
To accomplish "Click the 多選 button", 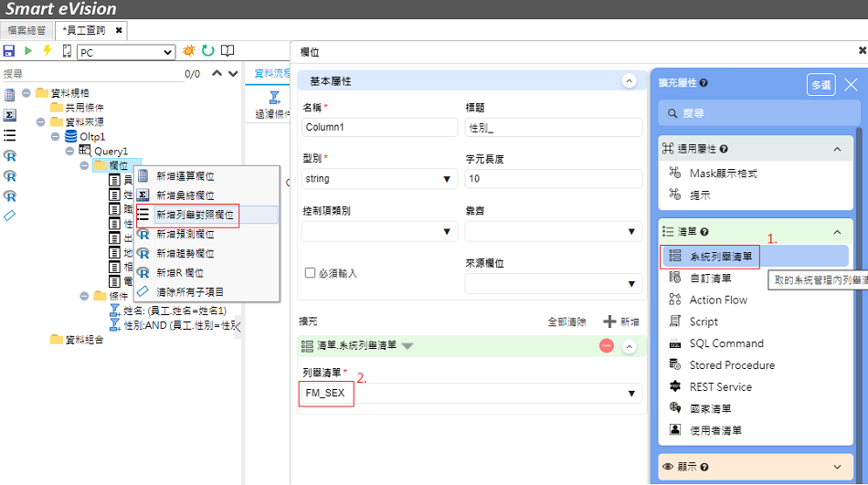I will pyautogui.click(x=821, y=85).
